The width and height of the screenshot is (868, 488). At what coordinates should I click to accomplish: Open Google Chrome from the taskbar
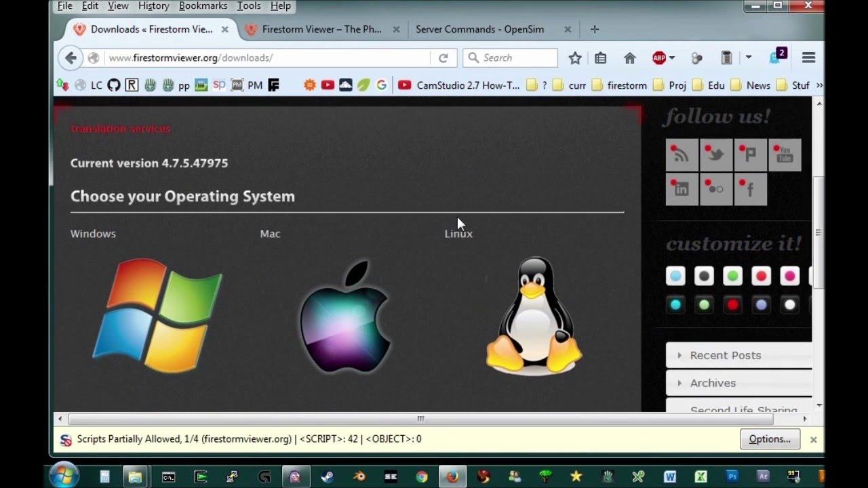point(422,477)
